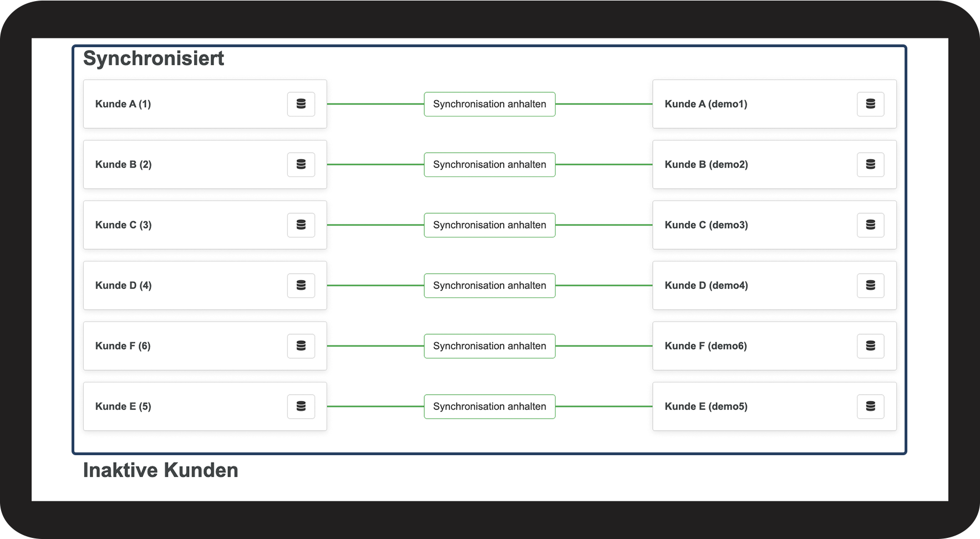This screenshot has width=980, height=539.
Task: Open database icon of Kunde C (3)
Action: (x=301, y=225)
